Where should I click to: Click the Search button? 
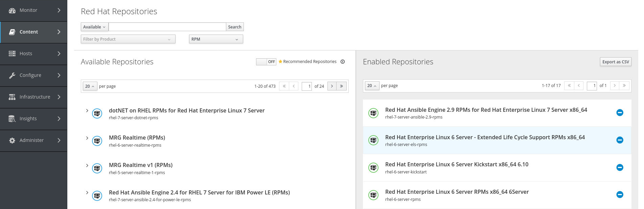(x=234, y=27)
